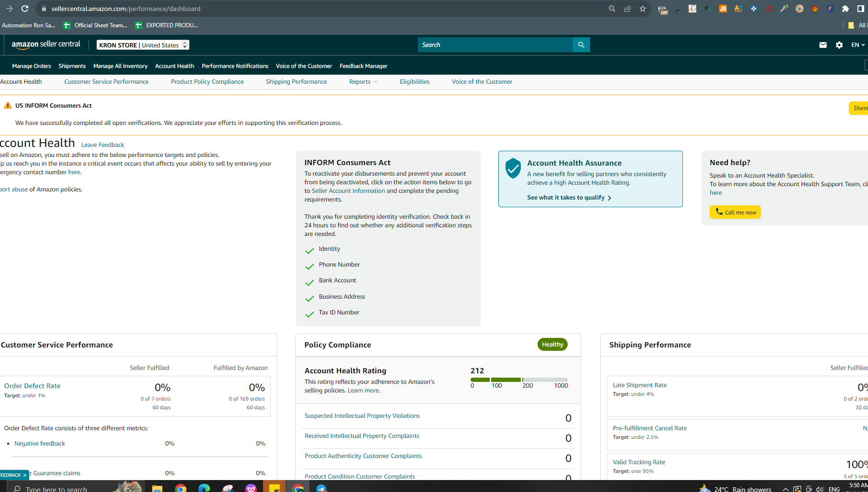Expand See what it takes to qualify
Viewport: 868px width, 492px height.
point(569,198)
